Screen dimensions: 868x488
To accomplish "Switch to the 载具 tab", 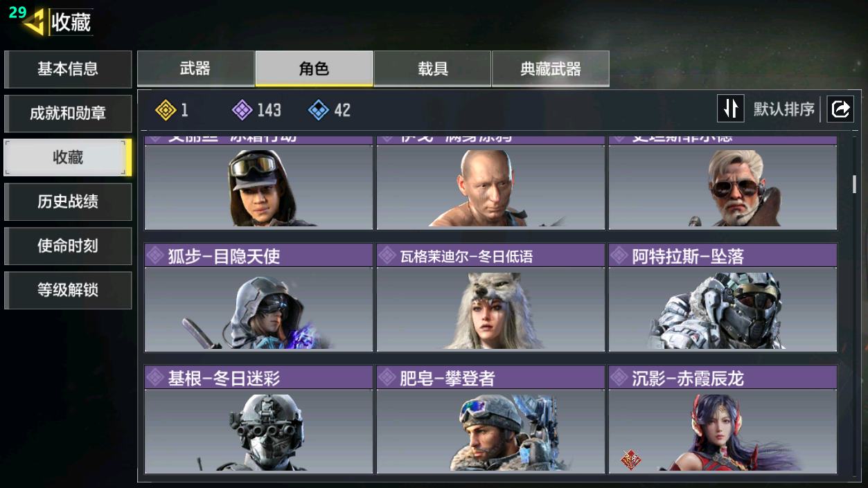I will pyautogui.click(x=432, y=69).
